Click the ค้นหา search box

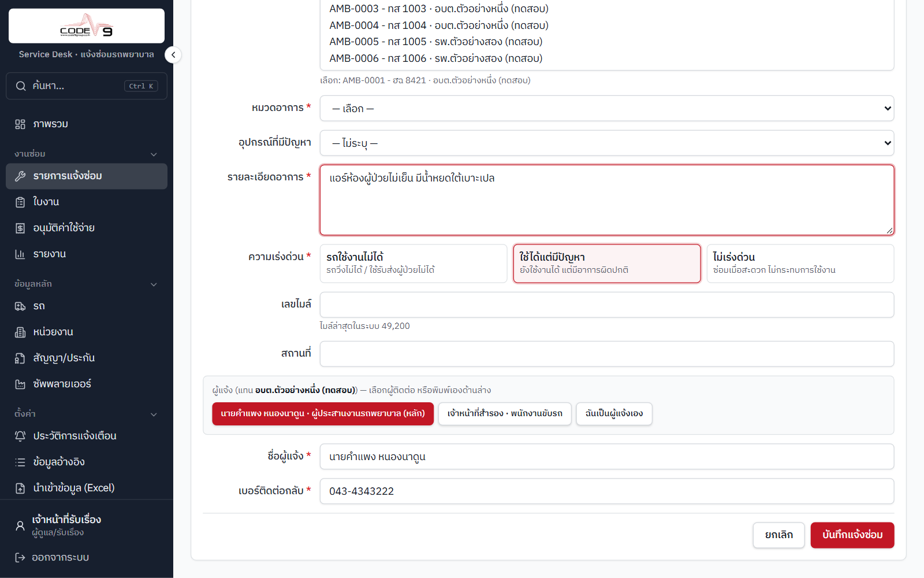87,86
